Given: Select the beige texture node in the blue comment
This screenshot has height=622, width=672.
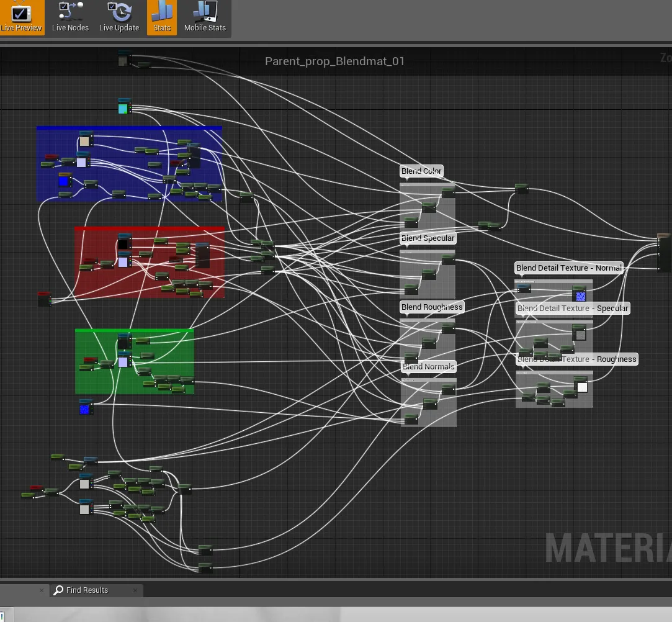Looking at the screenshot, I should [x=85, y=140].
